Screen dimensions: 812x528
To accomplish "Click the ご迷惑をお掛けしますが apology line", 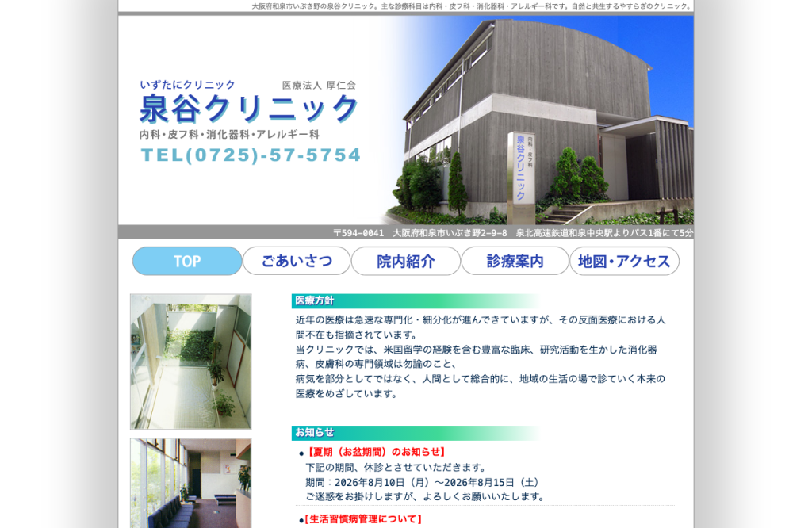I will click(x=425, y=497).
